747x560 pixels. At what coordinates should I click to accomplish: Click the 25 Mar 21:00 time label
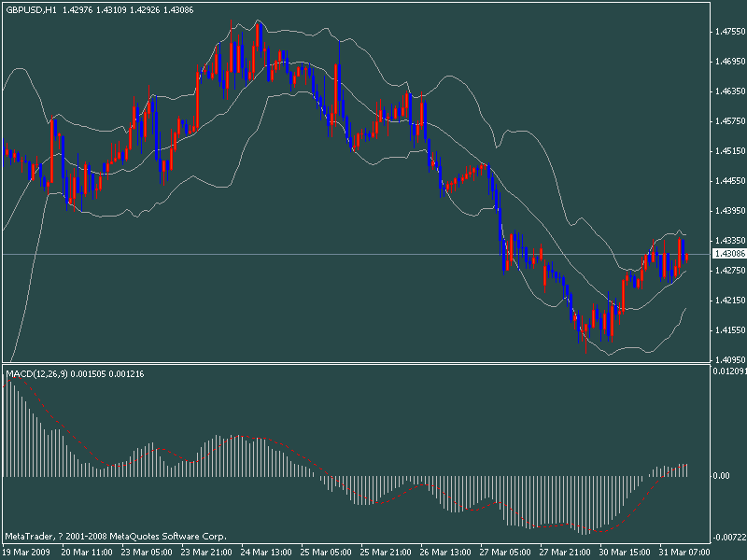click(x=386, y=553)
